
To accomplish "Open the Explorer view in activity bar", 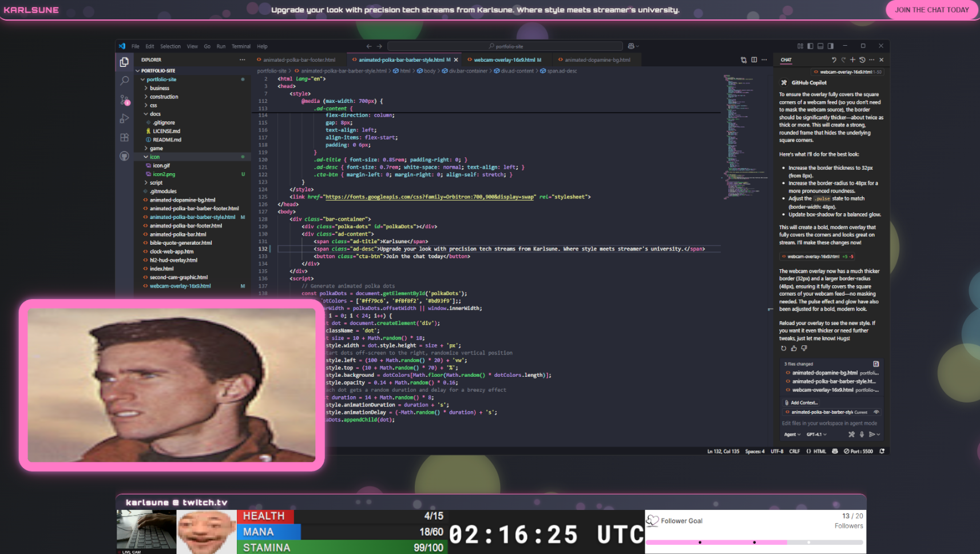I will pos(124,62).
